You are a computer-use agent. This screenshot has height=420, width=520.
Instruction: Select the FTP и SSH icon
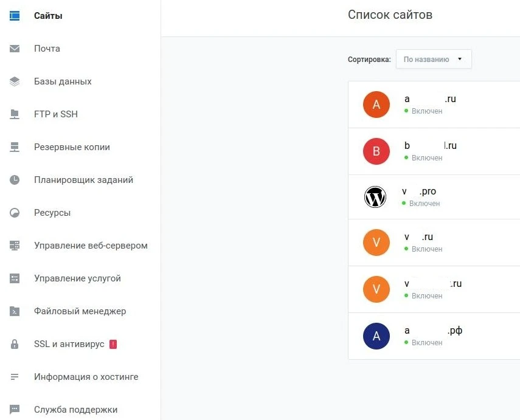click(15, 114)
